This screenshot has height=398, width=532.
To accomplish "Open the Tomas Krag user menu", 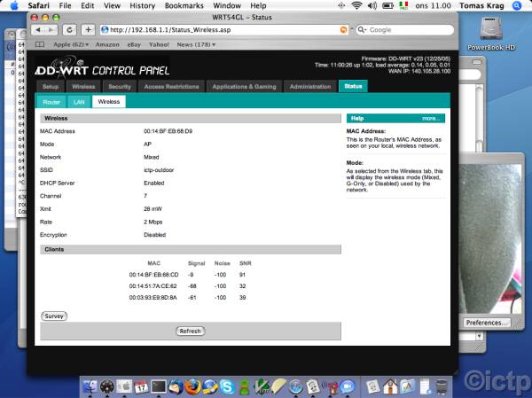I will [481, 5].
